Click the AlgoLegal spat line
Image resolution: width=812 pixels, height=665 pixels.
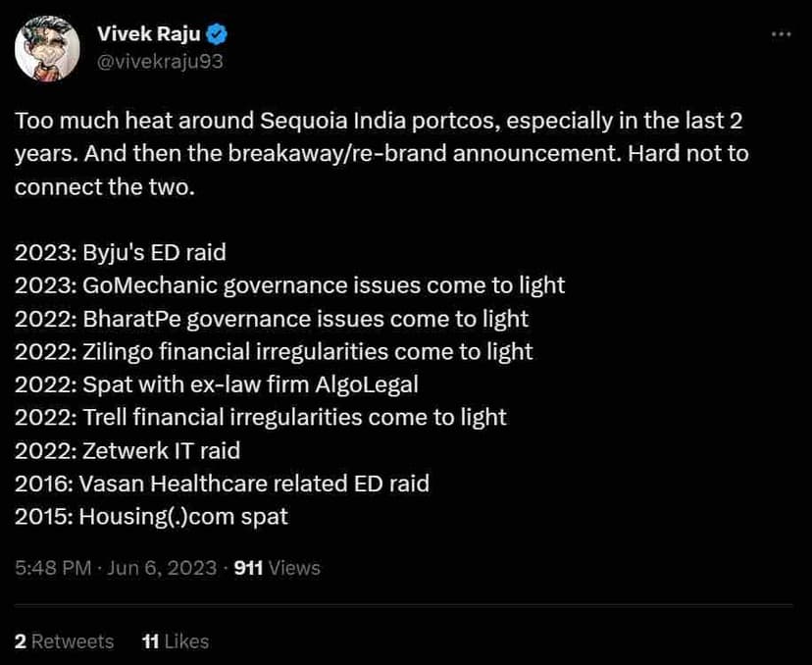[217, 384]
